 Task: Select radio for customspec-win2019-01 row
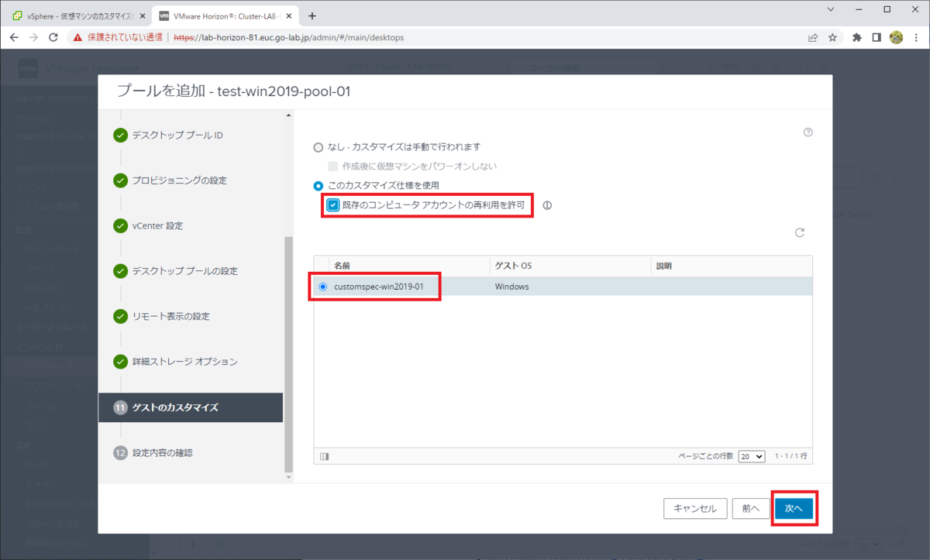[323, 287]
